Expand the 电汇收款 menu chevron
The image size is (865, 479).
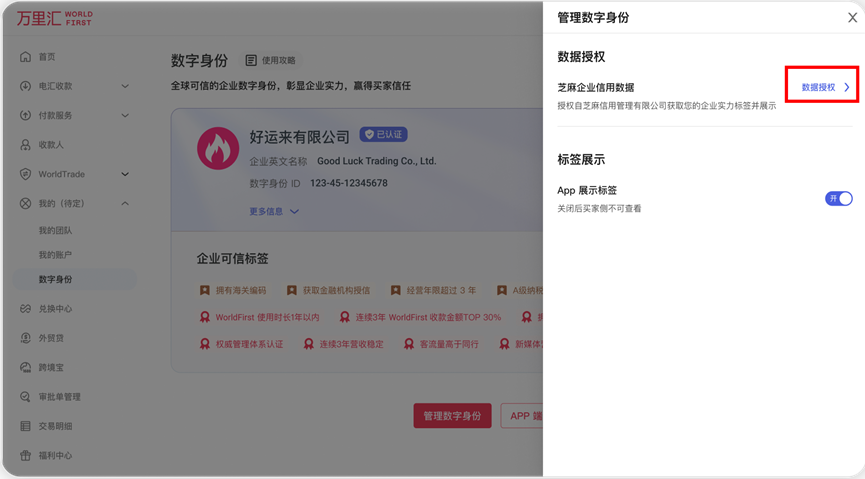[x=125, y=86]
